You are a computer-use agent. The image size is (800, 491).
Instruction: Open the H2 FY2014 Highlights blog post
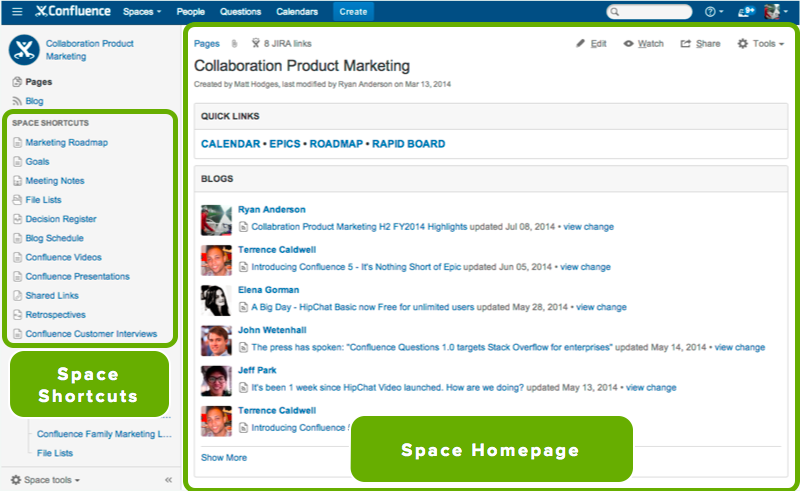359,227
